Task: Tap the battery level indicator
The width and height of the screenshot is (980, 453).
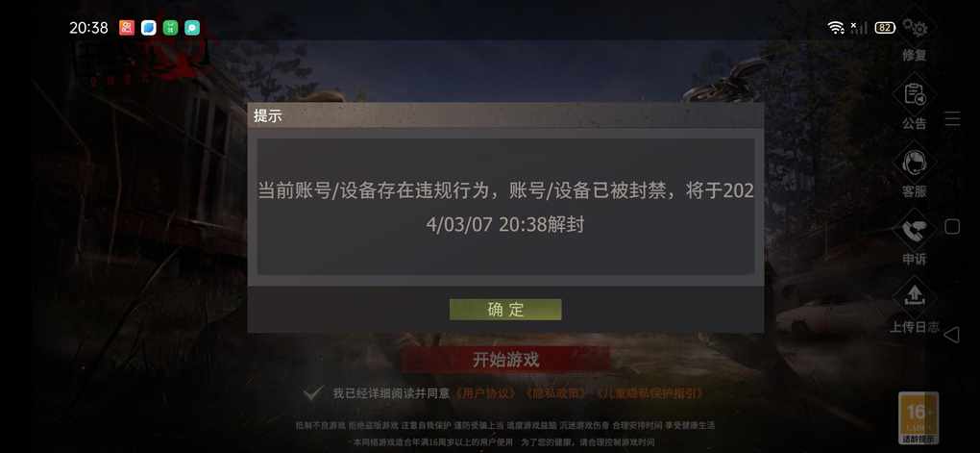Action: 884,28
